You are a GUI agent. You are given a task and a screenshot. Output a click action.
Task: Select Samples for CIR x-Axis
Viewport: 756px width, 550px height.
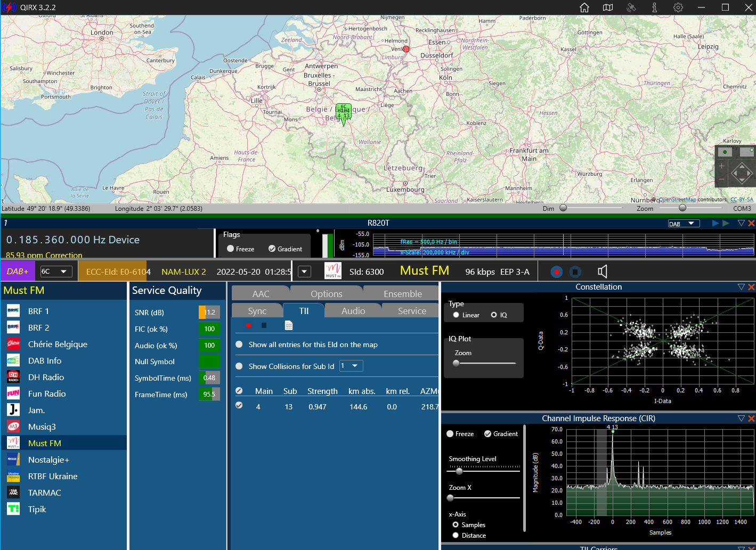469,525
